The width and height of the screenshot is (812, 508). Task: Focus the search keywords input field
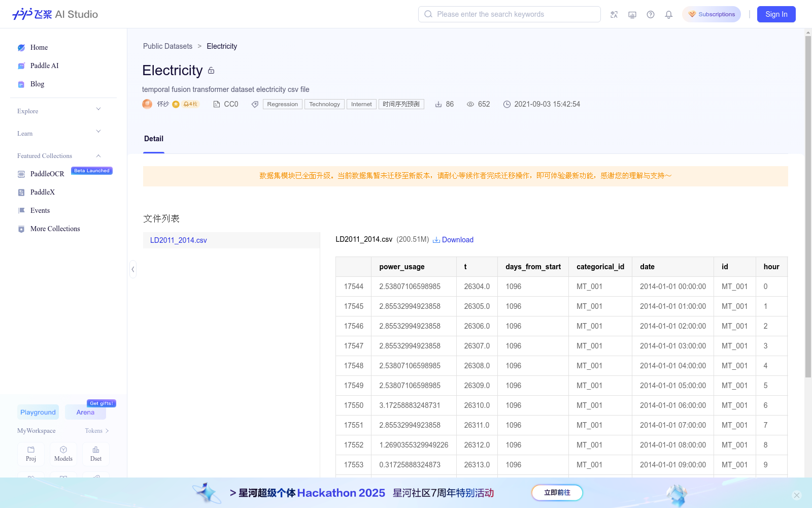point(510,14)
